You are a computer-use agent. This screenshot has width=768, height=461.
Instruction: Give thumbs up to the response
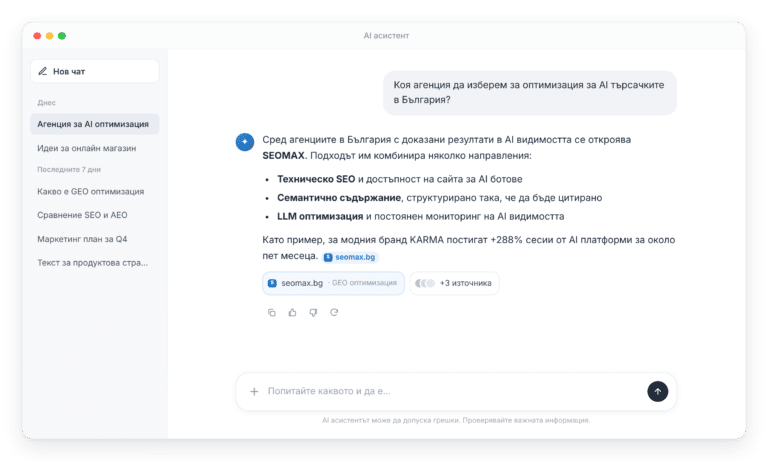(292, 313)
